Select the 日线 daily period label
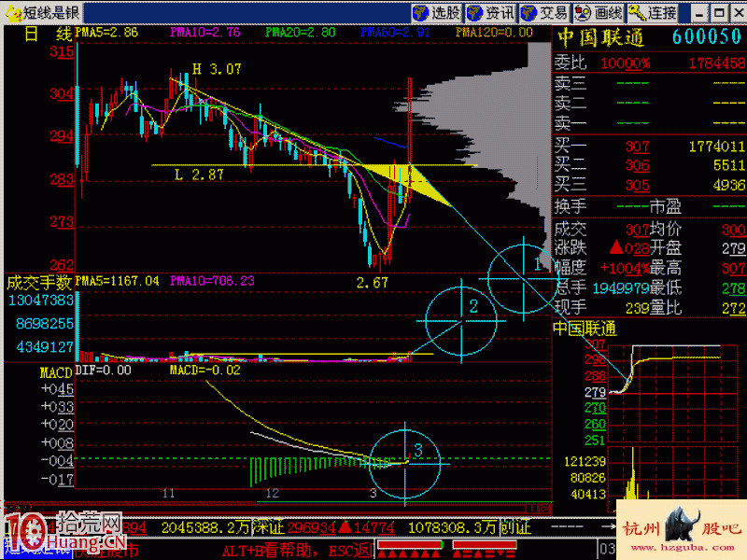Image resolution: width=747 pixels, height=560 pixels. tap(48, 34)
